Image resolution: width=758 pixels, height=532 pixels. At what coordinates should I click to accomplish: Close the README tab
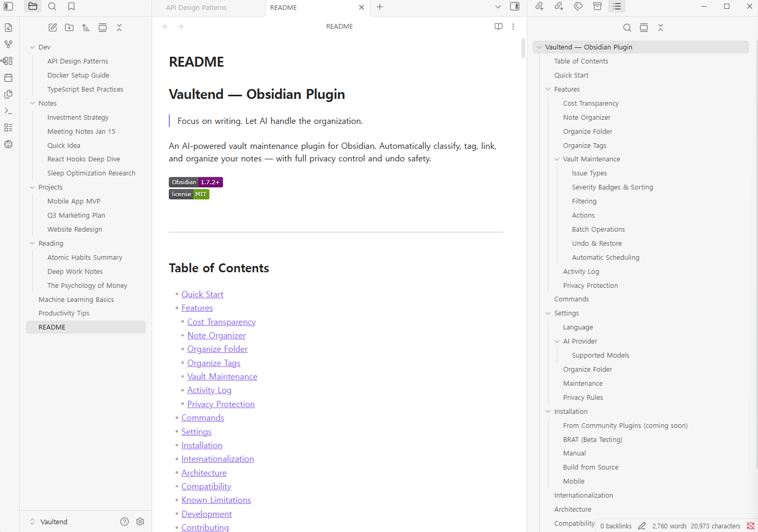point(362,7)
